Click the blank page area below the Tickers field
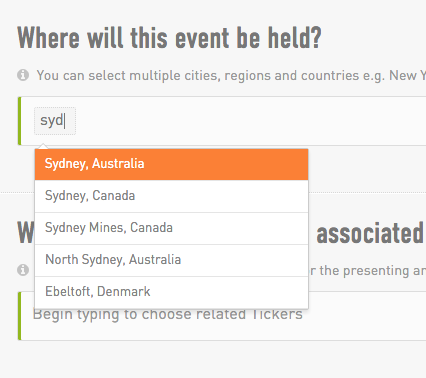Image resolution: width=426 pixels, height=378 pixels. tap(213, 360)
